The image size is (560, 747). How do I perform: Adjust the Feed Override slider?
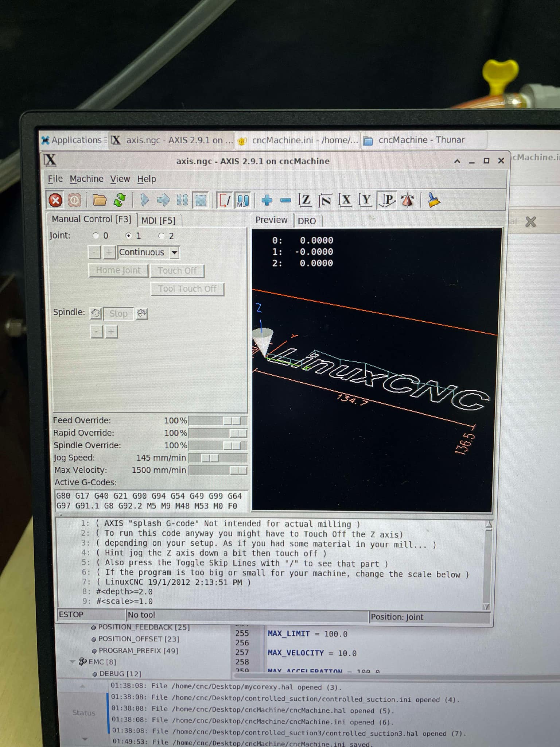point(218,421)
